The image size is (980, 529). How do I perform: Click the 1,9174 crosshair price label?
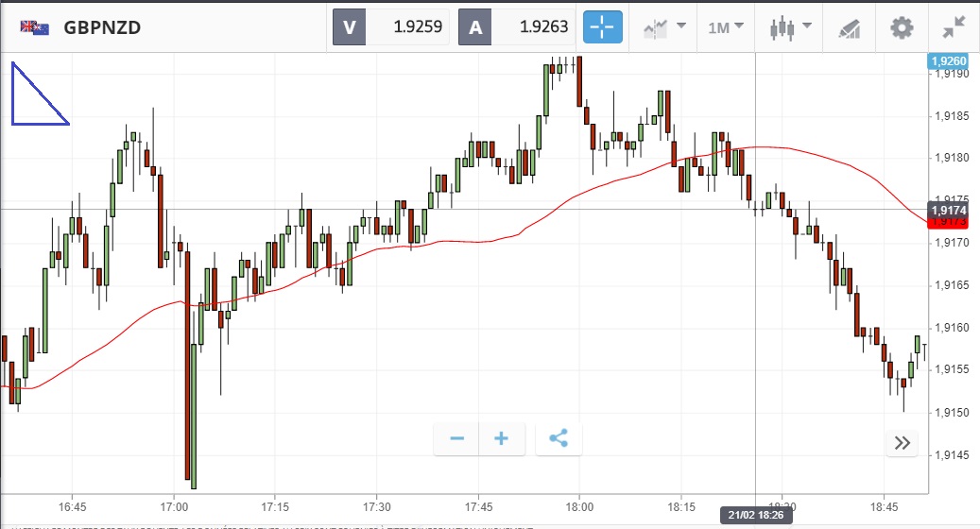tap(947, 210)
